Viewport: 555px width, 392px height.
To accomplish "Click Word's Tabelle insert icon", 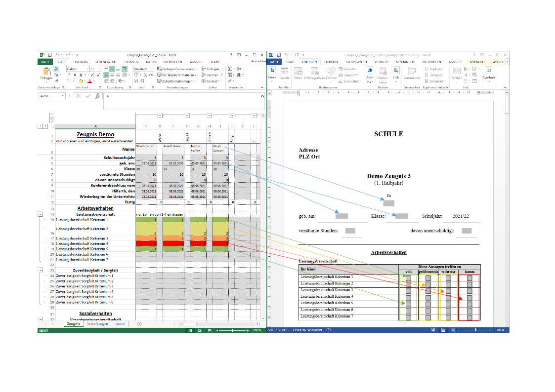I will (285, 72).
